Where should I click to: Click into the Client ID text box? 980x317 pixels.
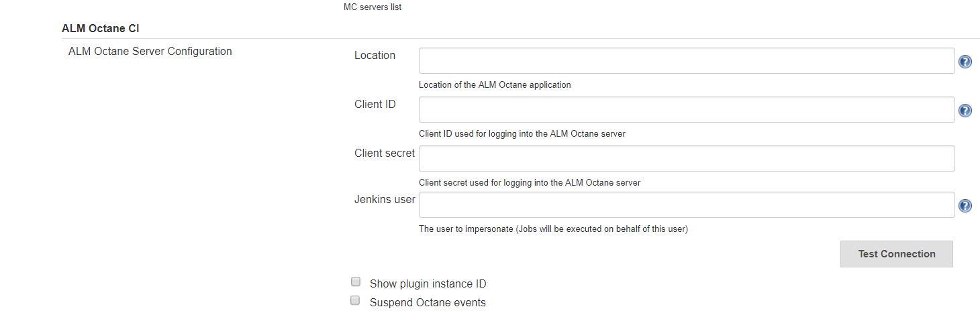click(x=686, y=109)
